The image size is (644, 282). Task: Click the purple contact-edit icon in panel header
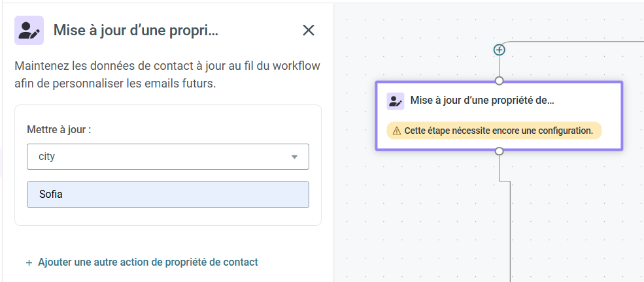[x=29, y=30]
